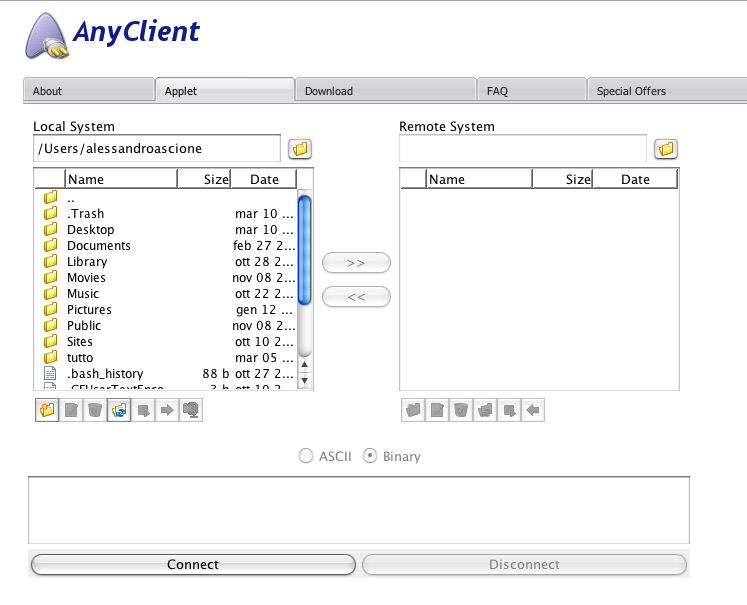Click the local list scroll down arrow
This screenshot has width=747, height=605.
point(304,380)
